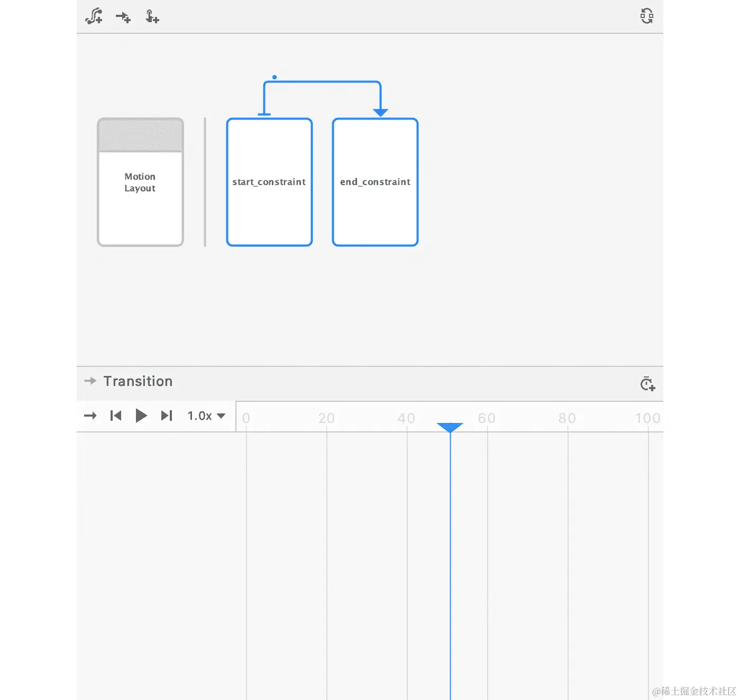Click the 80 mark on the timeline ruler
Screen dimensions: 740x700
pyautogui.click(x=567, y=418)
